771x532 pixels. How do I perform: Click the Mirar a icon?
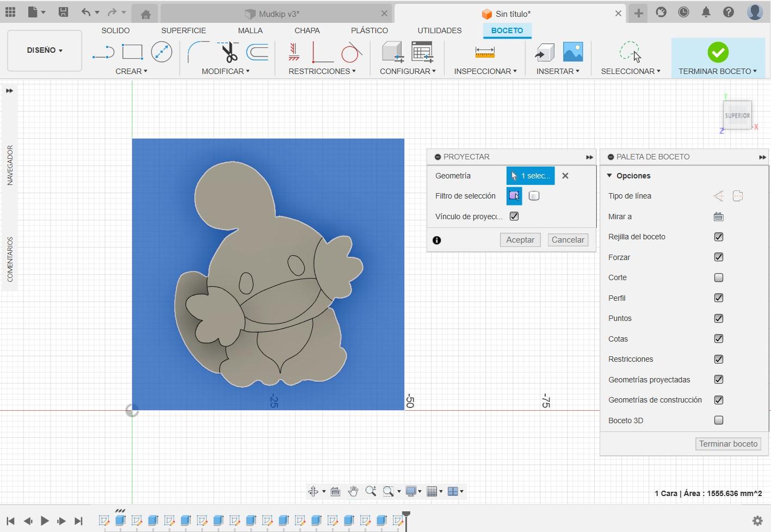pos(718,216)
